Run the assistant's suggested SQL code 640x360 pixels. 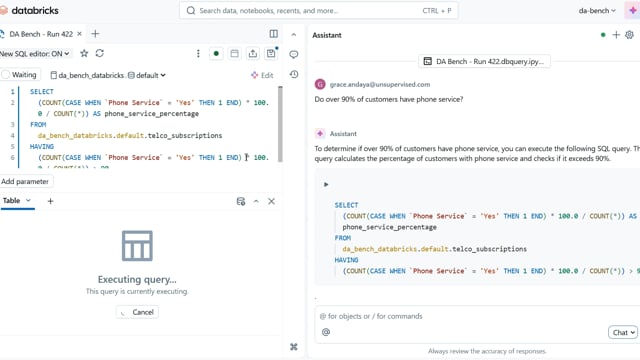pos(326,184)
